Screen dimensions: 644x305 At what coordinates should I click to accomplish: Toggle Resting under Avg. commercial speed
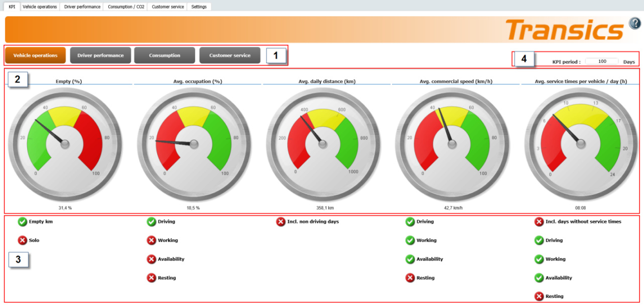410,278
